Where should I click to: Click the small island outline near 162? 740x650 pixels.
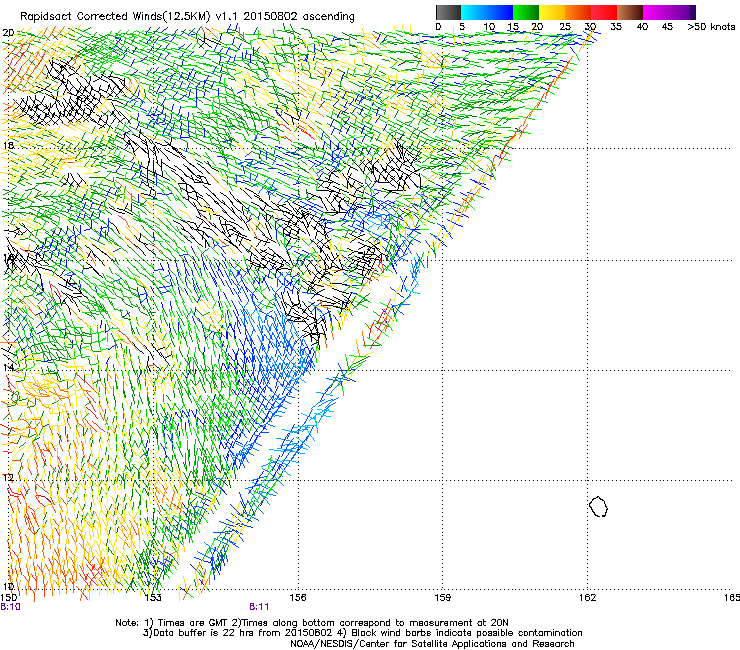tap(598, 506)
